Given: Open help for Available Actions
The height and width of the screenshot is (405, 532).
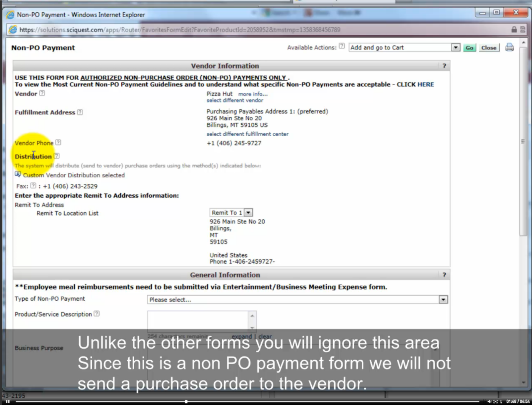Looking at the screenshot, I should pos(342,46).
